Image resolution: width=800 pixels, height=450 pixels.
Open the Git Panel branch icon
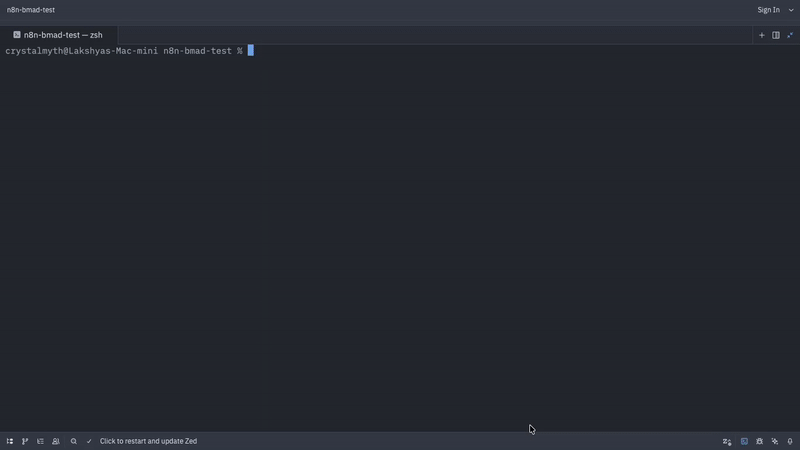pos(25,441)
